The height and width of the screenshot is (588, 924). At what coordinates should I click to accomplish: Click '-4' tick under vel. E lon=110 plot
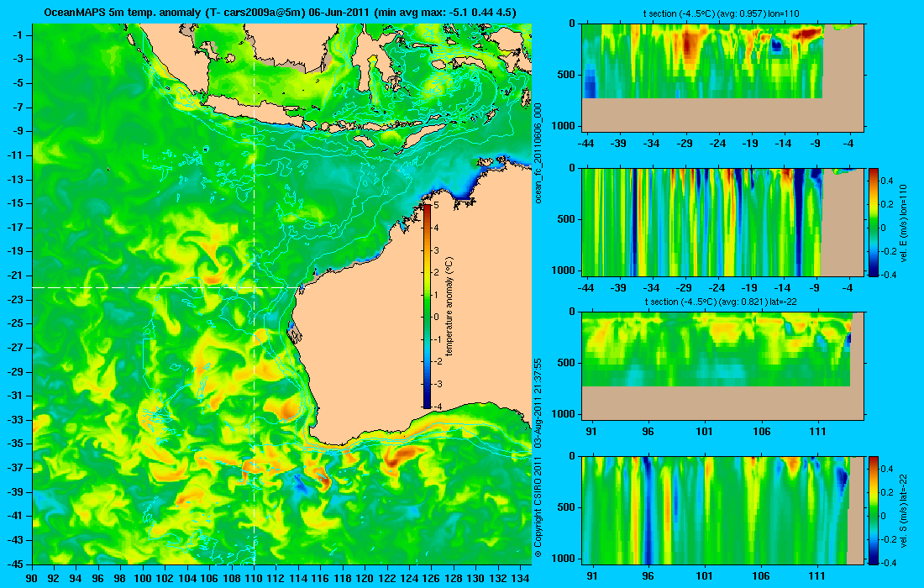coord(848,287)
